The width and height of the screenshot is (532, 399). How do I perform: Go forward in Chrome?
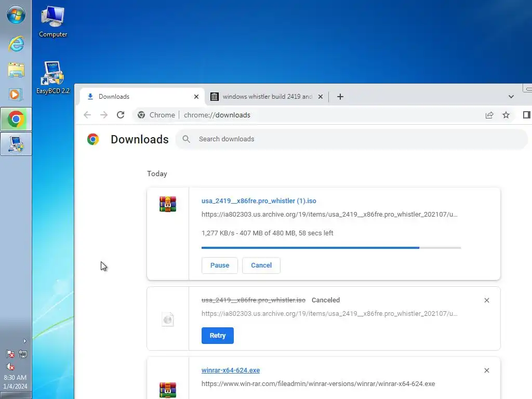point(104,115)
